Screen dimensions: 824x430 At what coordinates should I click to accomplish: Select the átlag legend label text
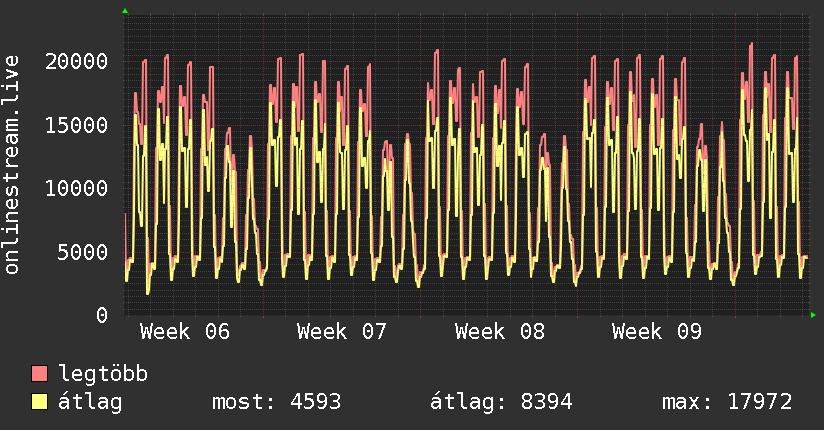pos(91,402)
